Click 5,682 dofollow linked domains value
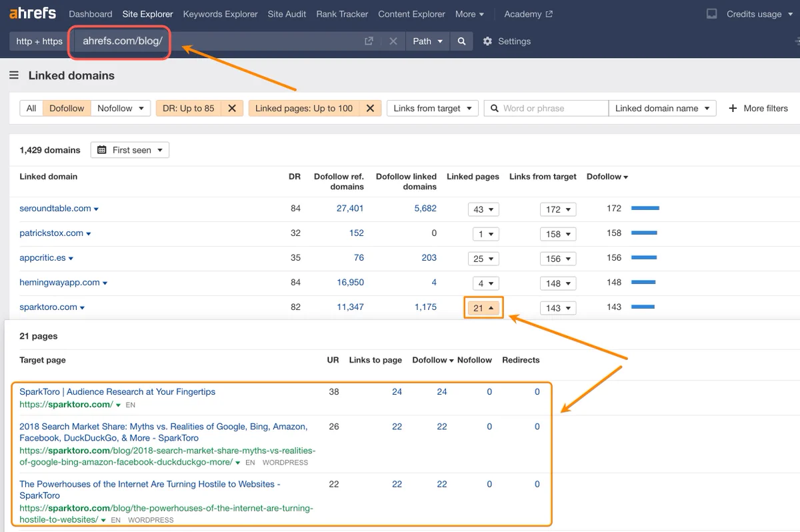800x532 pixels. pyautogui.click(x=425, y=209)
